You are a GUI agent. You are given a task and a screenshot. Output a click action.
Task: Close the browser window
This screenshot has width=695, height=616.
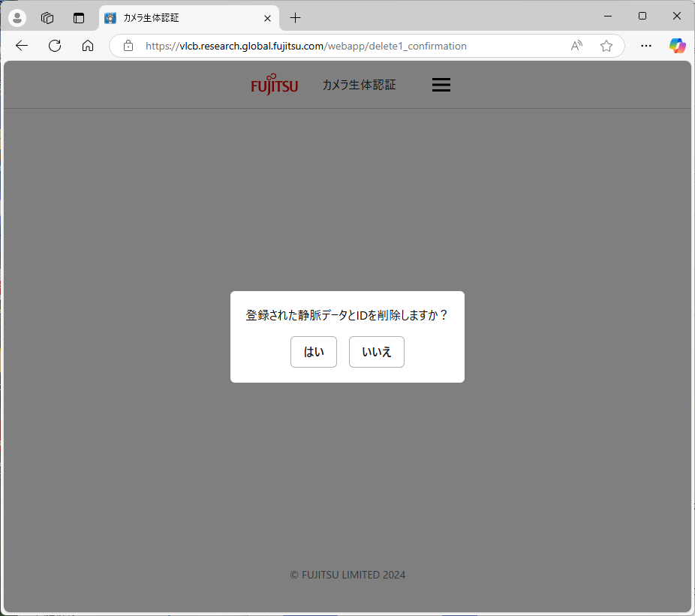[x=676, y=16]
